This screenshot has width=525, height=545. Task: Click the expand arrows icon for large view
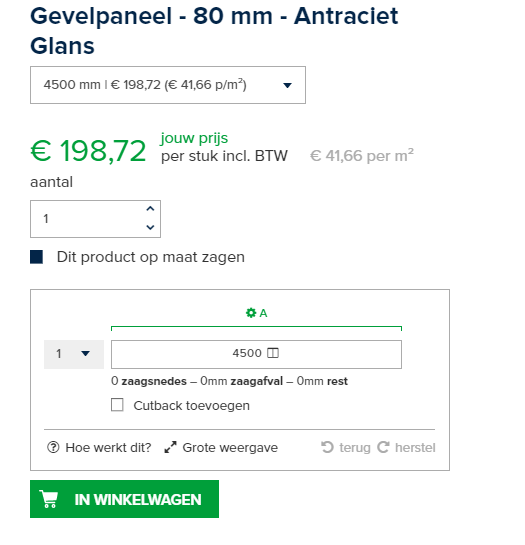(x=170, y=447)
